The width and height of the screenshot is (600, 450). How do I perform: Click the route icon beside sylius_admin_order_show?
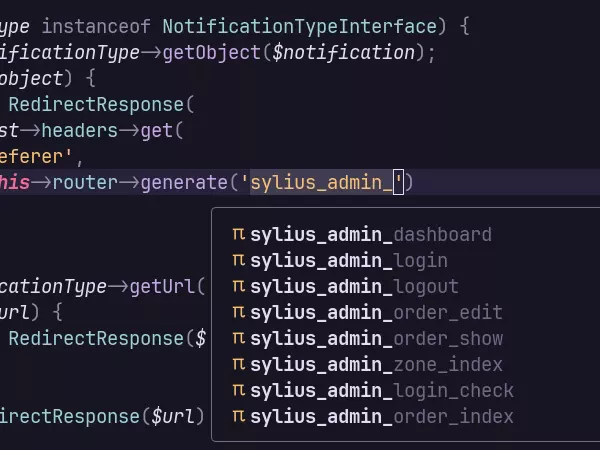pos(238,339)
